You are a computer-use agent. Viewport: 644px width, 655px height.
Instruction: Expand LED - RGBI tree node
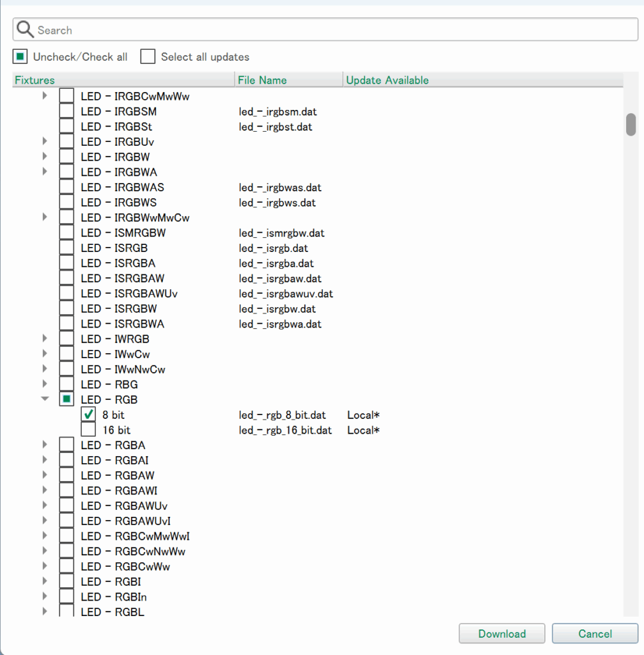point(45,581)
